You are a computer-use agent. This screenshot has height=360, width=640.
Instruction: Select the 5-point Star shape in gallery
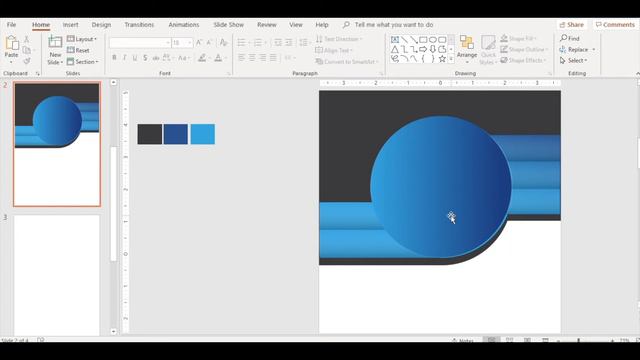[x=442, y=59]
